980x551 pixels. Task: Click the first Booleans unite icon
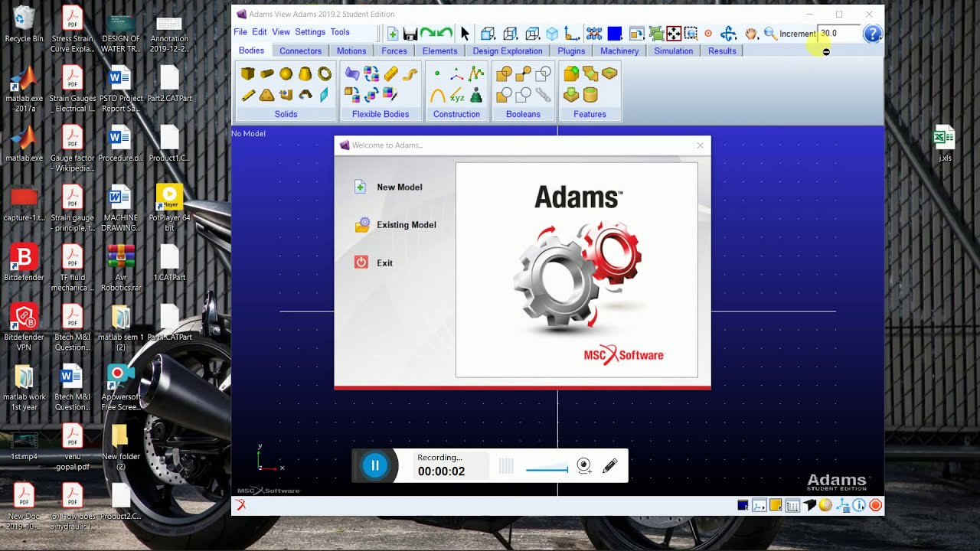click(x=504, y=74)
